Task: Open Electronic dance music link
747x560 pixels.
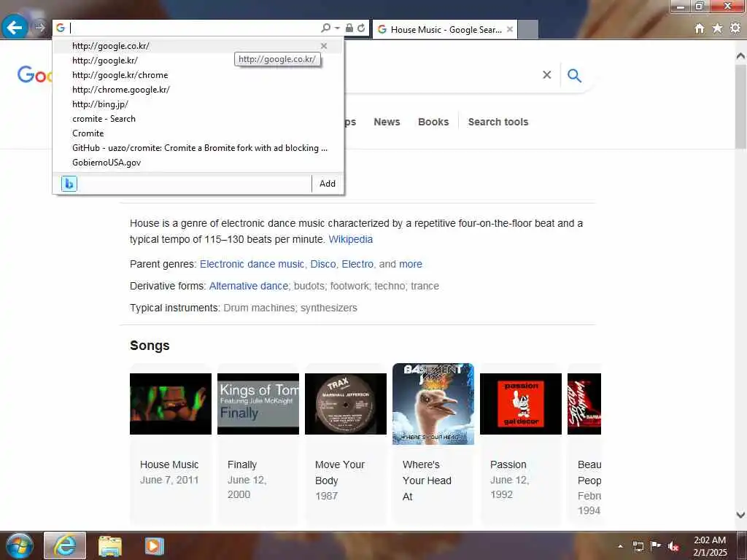Action: click(x=252, y=264)
